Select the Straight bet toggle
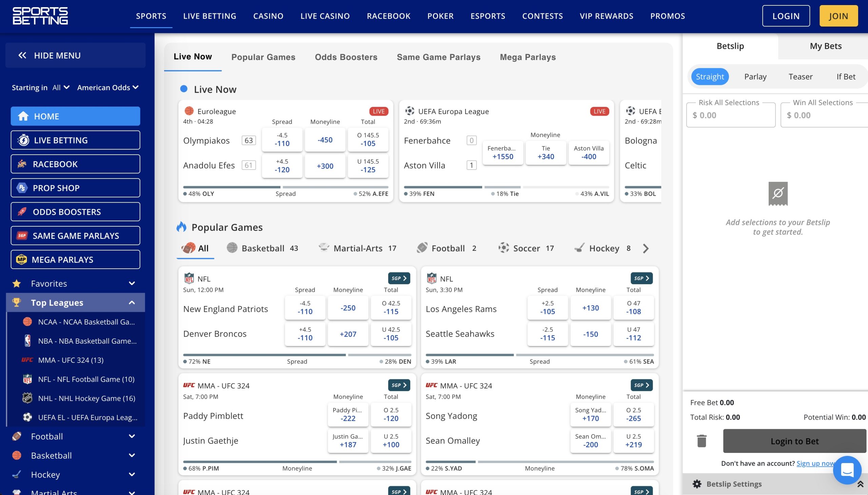 pyautogui.click(x=710, y=76)
